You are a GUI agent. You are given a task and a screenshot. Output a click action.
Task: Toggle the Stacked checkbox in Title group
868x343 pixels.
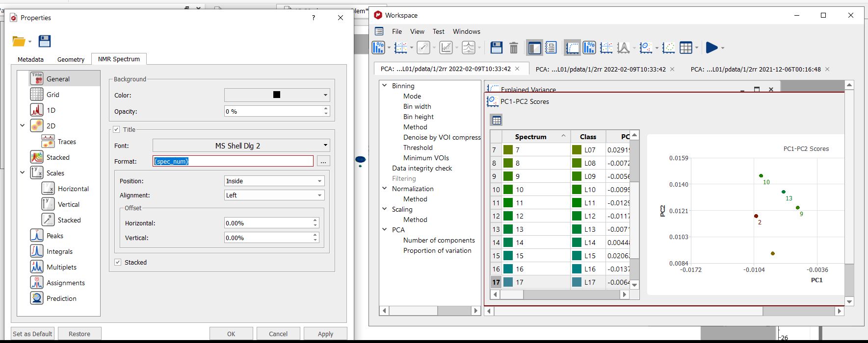(118, 262)
